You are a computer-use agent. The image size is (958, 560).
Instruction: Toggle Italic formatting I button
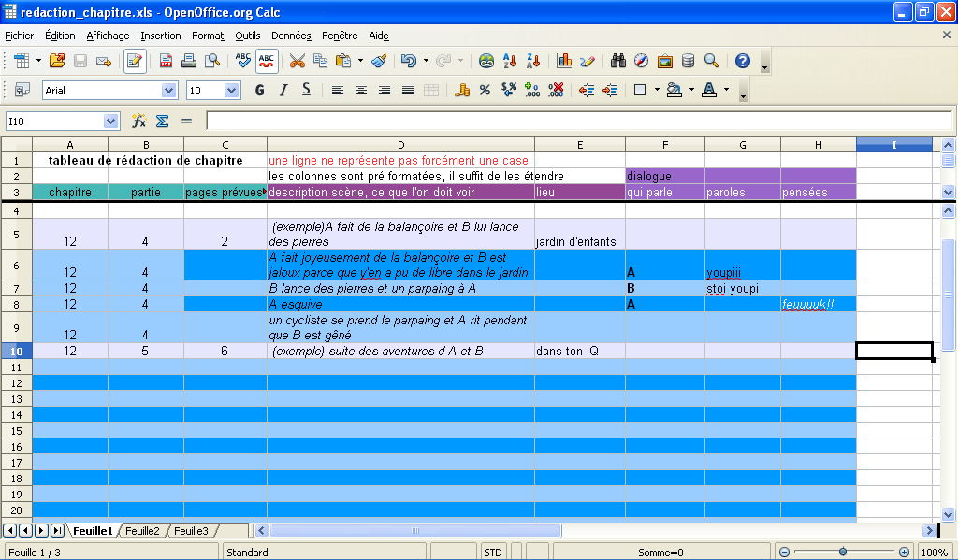point(283,91)
